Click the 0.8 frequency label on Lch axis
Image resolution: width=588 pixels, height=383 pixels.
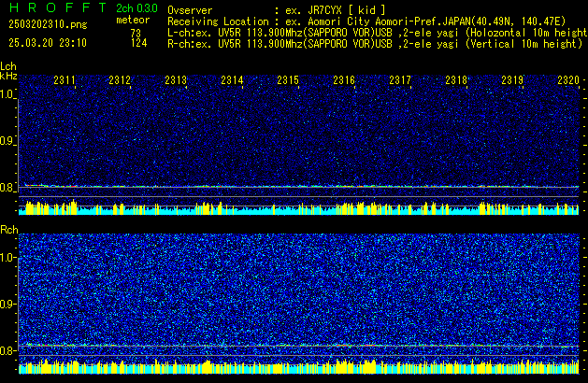(7, 188)
